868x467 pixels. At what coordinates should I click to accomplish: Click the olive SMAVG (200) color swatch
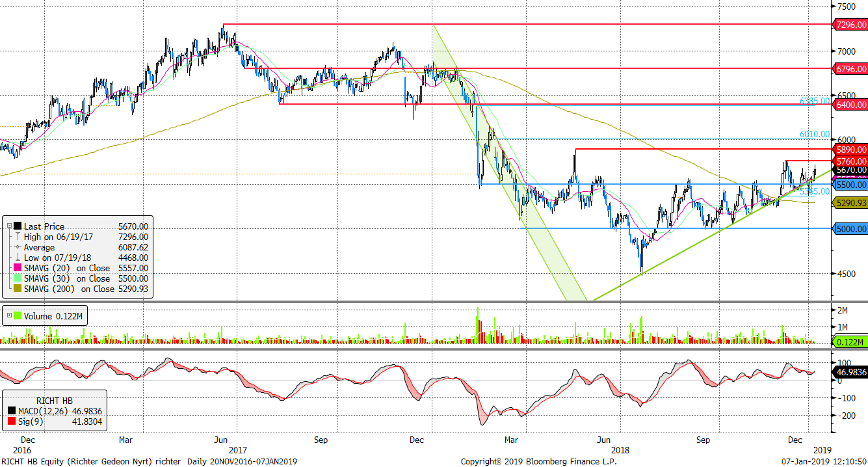coord(18,289)
